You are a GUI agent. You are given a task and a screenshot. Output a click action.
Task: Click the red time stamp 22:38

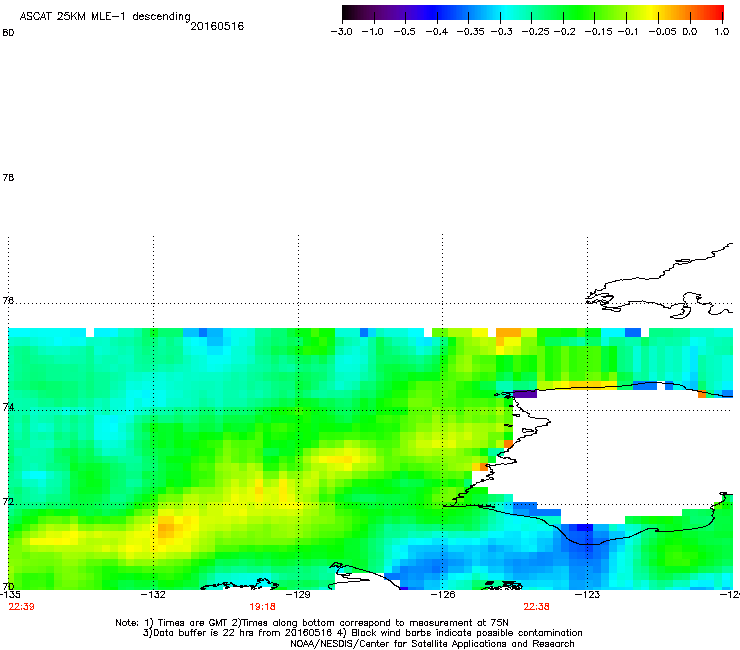[536, 607]
